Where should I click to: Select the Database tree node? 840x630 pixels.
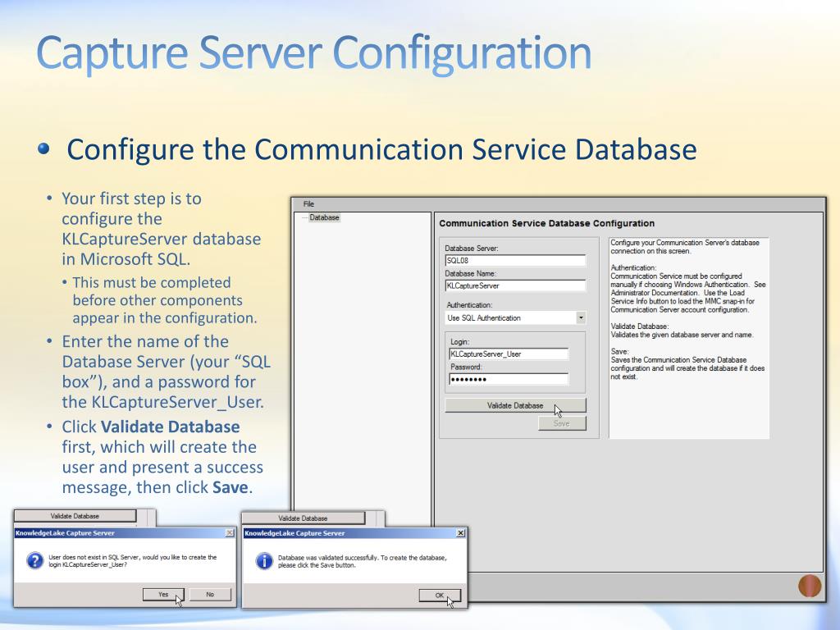[324, 217]
